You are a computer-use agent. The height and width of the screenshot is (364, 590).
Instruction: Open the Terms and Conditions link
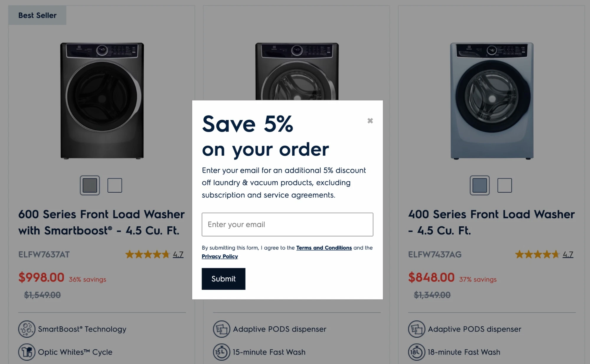coord(324,248)
